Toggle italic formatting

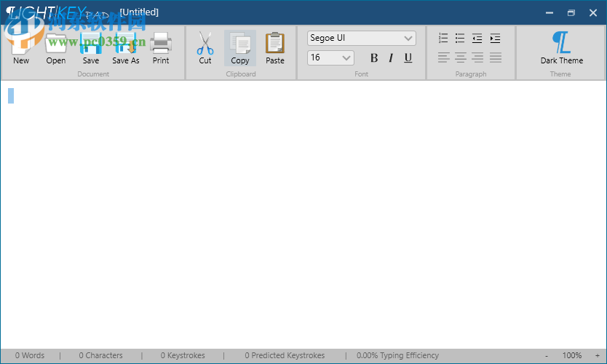point(391,58)
